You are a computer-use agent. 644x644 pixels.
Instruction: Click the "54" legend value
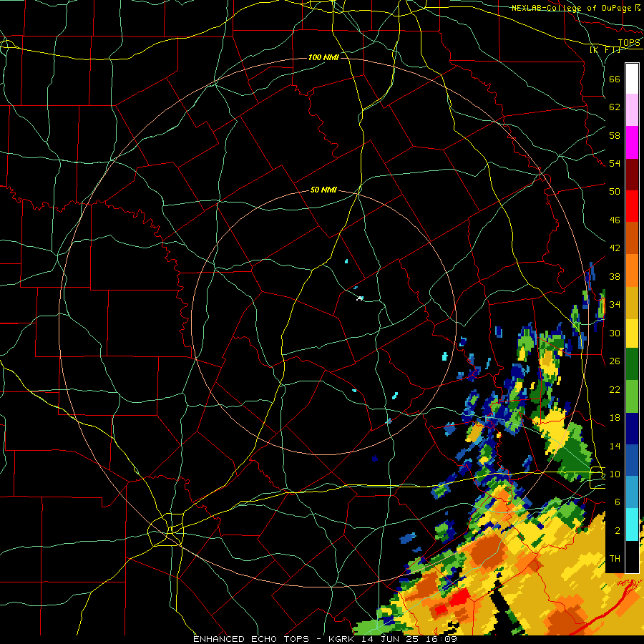615,164
